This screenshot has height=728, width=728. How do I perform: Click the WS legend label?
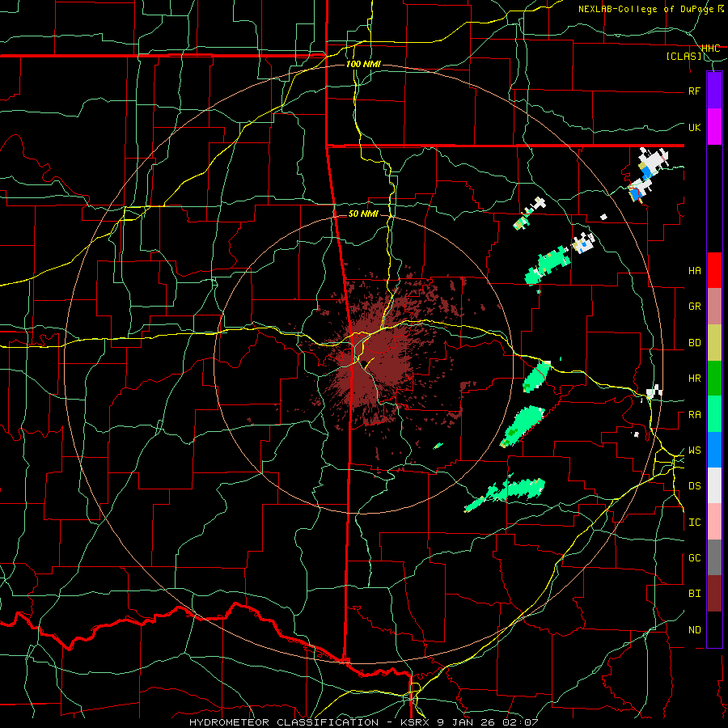[x=694, y=451]
